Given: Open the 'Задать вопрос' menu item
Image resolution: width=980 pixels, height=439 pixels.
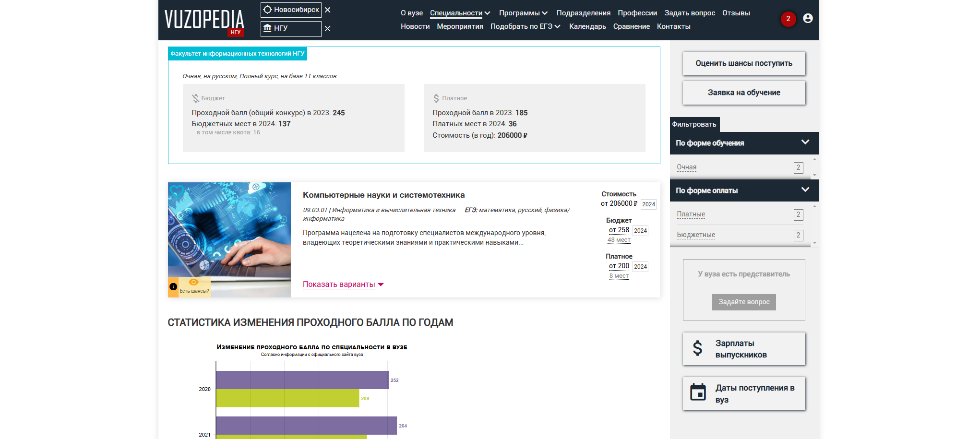Looking at the screenshot, I should [690, 13].
